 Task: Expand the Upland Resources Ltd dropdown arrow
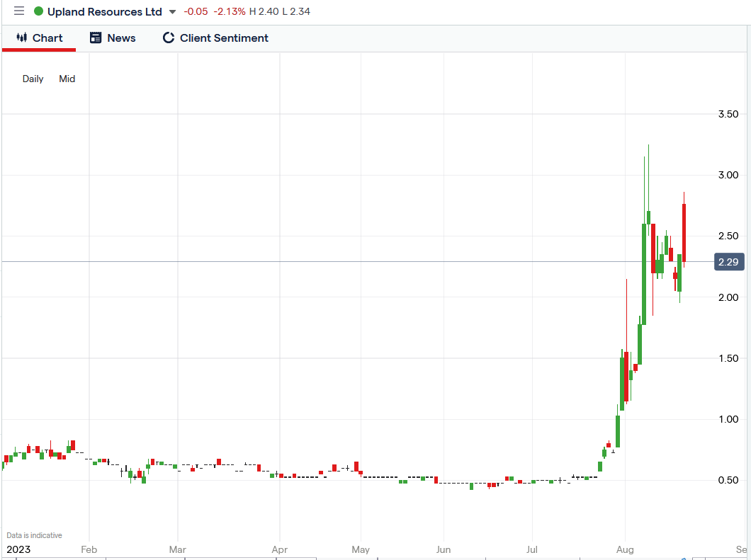coord(172,12)
